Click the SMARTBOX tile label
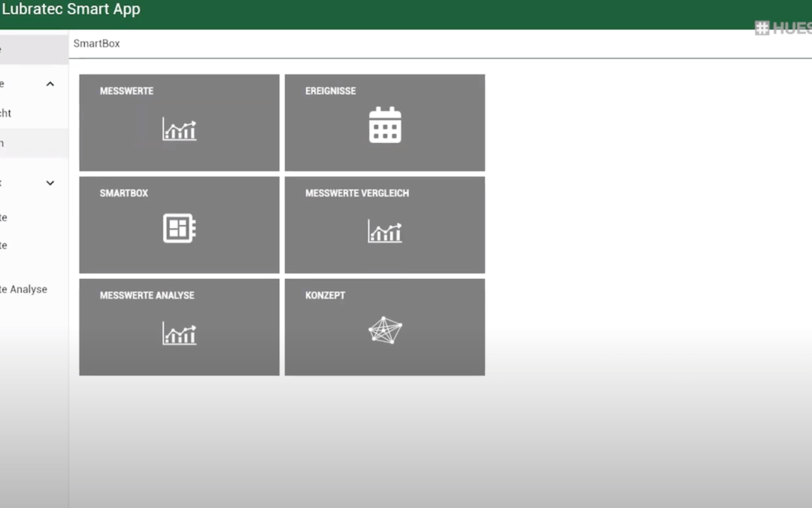812x508 pixels. pyautogui.click(x=124, y=193)
